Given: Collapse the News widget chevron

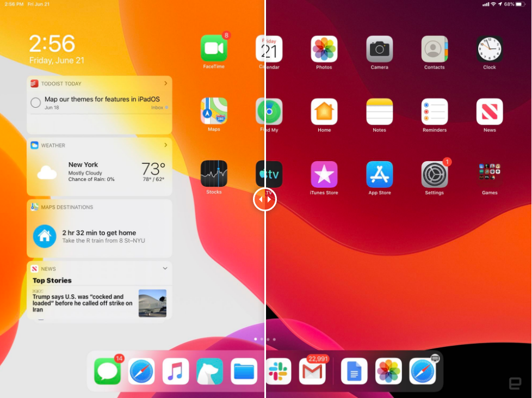Looking at the screenshot, I should (x=165, y=268).
